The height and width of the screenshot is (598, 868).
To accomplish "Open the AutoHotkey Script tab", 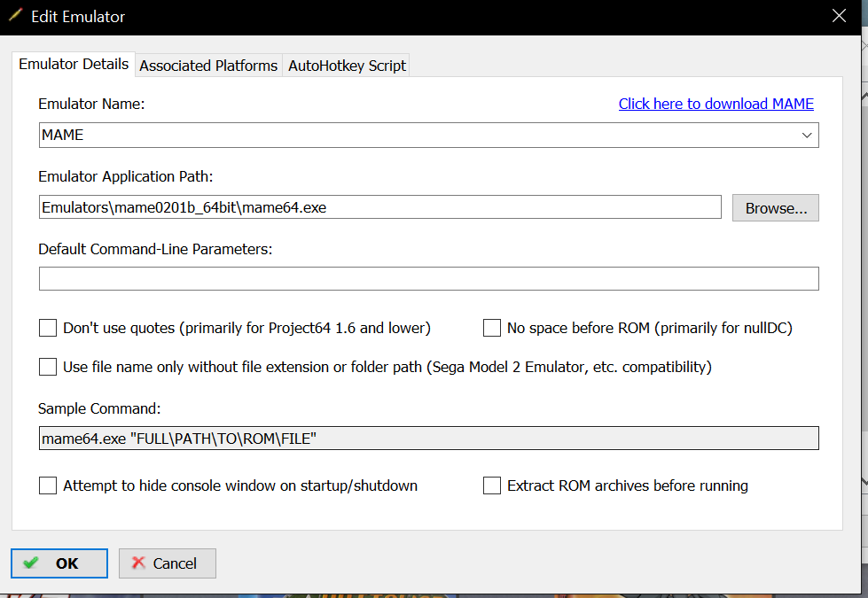I will [347, 66].
